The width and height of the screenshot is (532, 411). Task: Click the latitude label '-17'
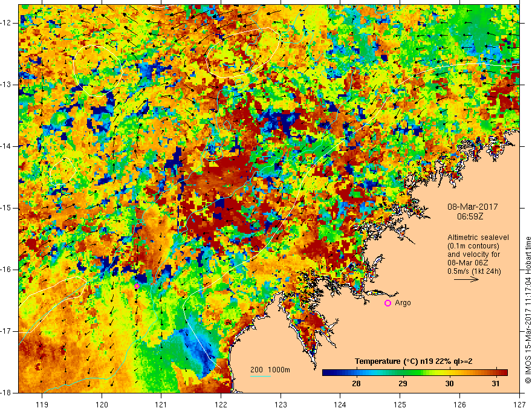click(x=6, y=331)
